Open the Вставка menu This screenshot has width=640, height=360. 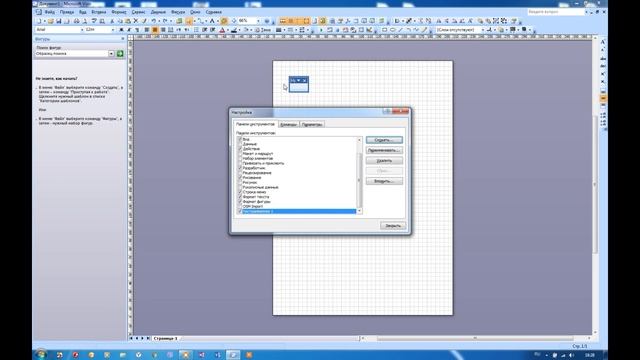pyautogui.click(x=98, y=12)
